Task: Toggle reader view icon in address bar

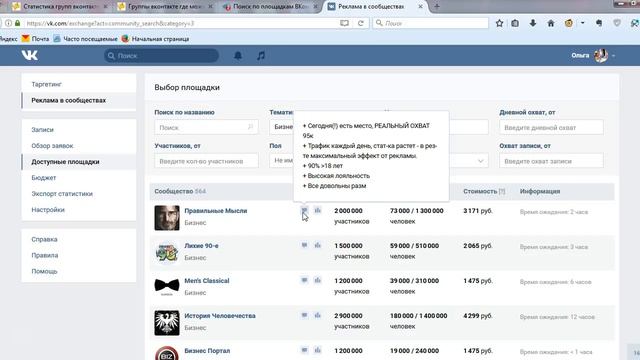Action: pos(344,23)
